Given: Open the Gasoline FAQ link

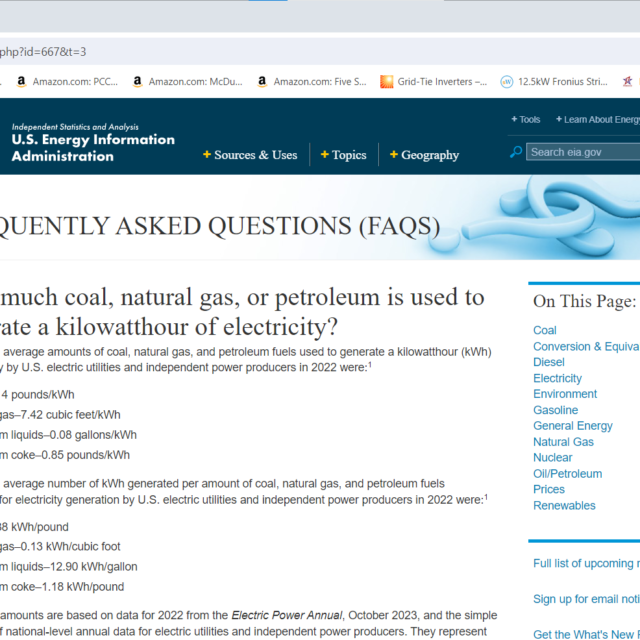Looking at the screenshot, I should click(x=556, y=410).
